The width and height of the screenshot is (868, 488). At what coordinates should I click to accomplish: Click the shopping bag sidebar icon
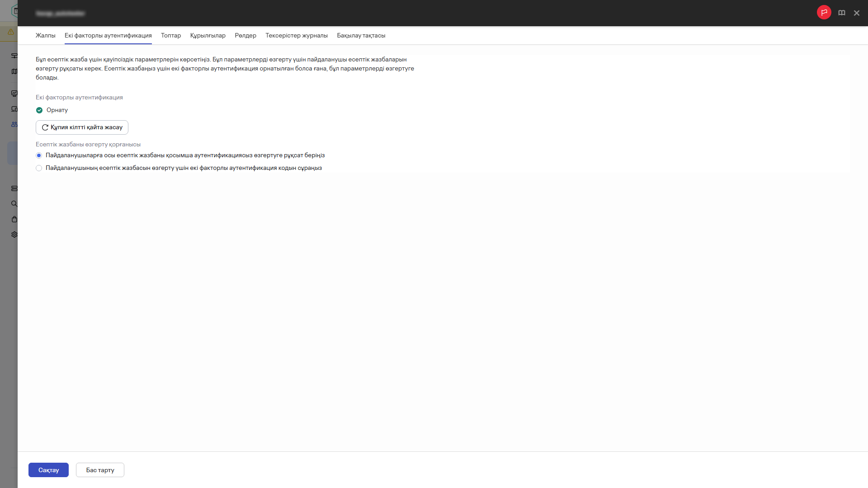pos(14,219)
